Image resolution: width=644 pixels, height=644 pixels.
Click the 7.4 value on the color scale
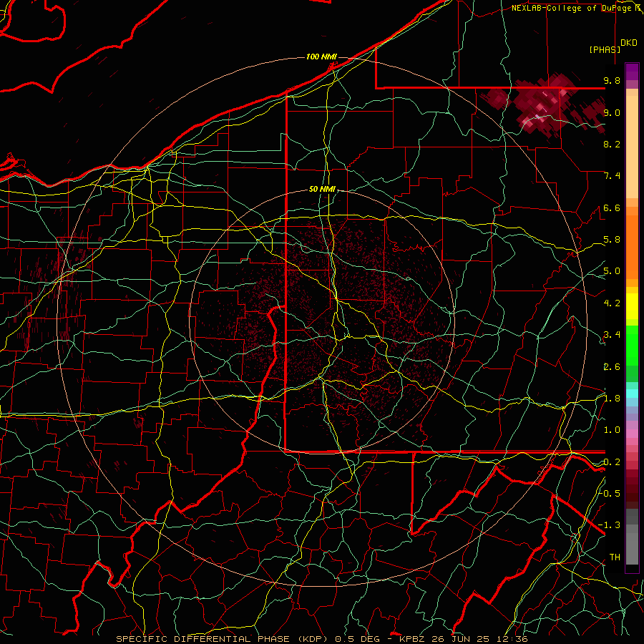click(612, 176)
